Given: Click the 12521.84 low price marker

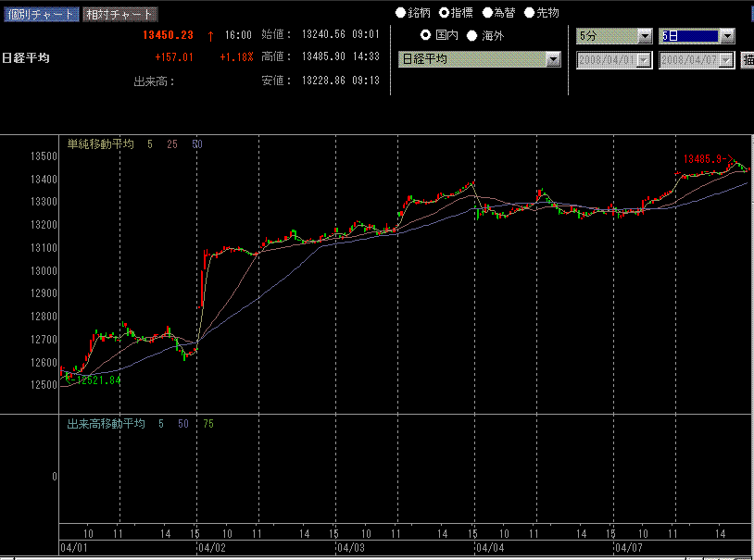Looking at the screenshot, I should point(99,380).
